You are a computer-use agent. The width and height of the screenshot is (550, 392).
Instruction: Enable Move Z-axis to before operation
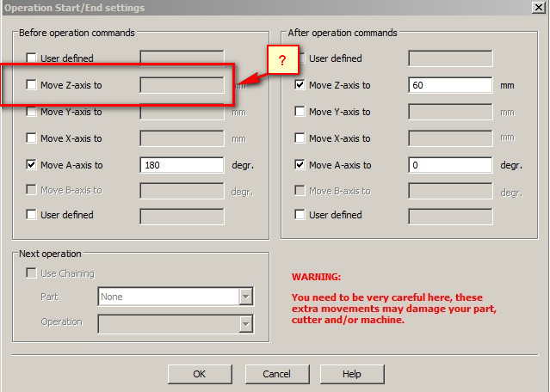pyautogui.click(x=32, y=85)
